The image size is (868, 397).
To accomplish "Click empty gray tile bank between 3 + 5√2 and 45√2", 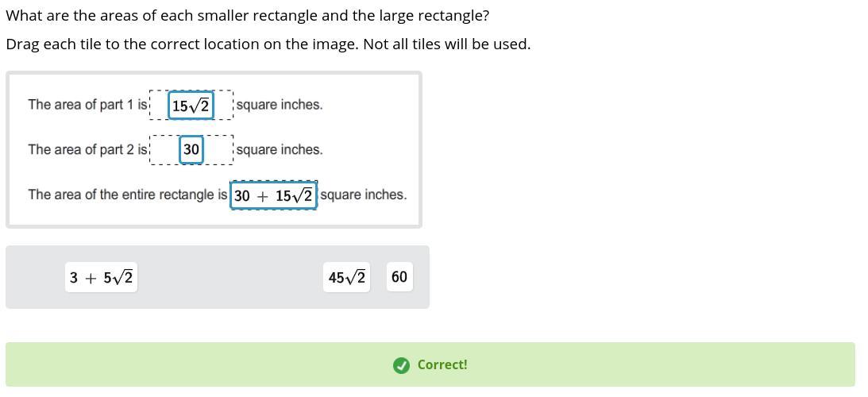I will 230,277.
